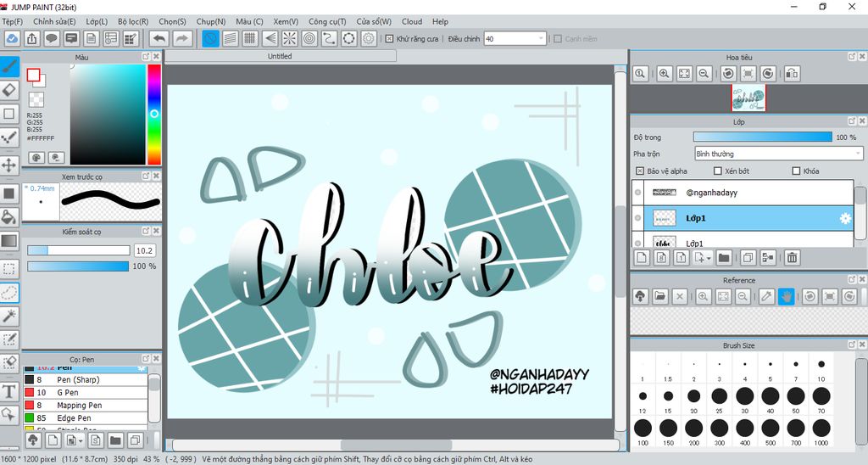Image resolution: width=868 pixels, height=465 pixels.
Task: Select the transparent color swatch
Action: click(36, 100)
